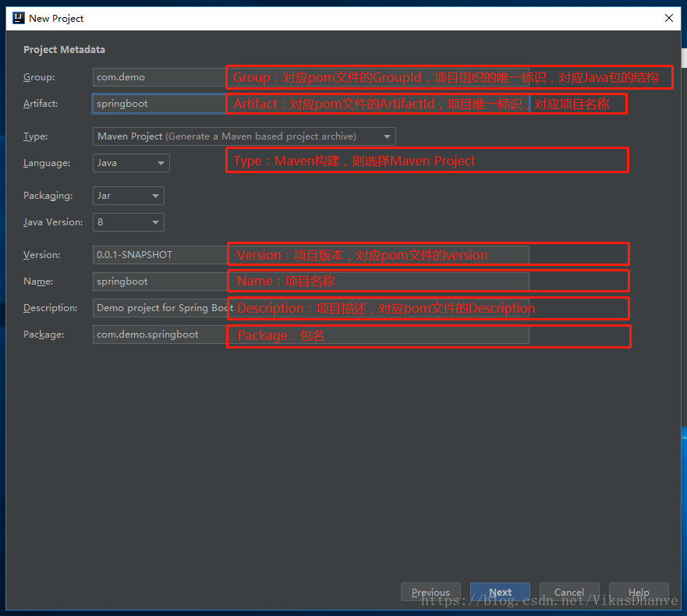Click the New Project window title text
Viewport: 687px width, 616px height.
(56, 19)
